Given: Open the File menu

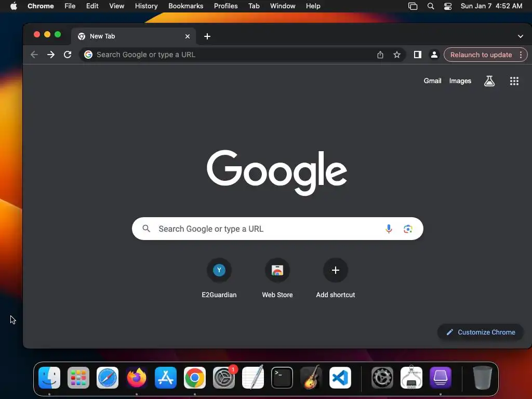Looking at the screenshot, I should [70, 6].
